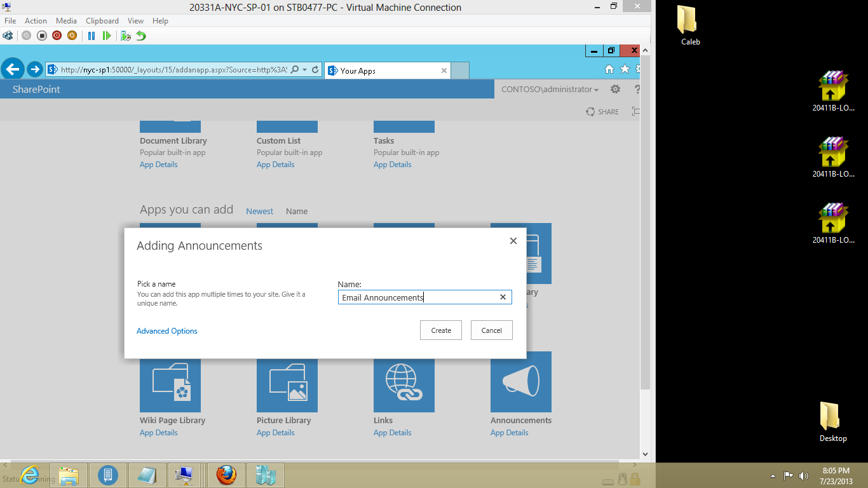Open App Details for Tasks
The width and height of the screenshot is (868, 488).
click(x=393, y=165)
